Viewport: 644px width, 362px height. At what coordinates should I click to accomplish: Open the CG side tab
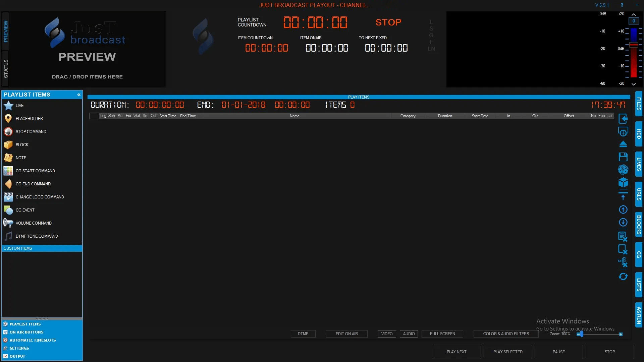point(639,254)
